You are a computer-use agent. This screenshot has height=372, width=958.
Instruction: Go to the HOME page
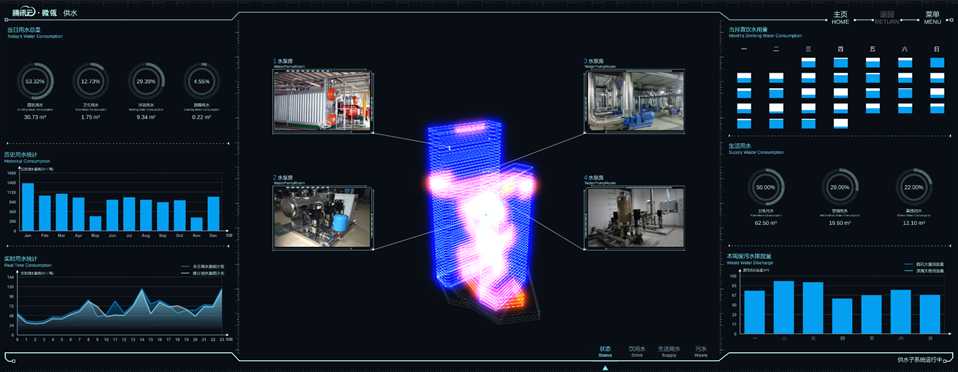click(x=840, y=17)
